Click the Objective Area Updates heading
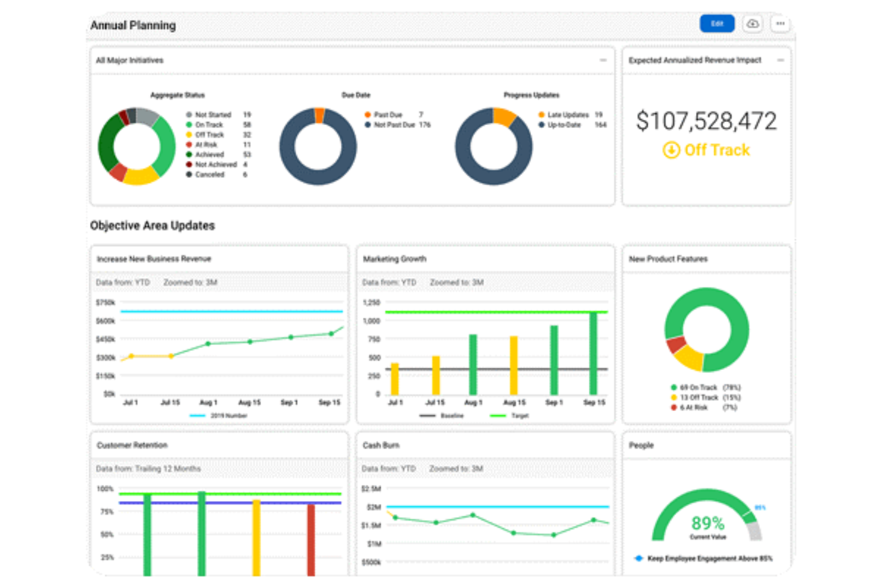 (x=153, y=226)
